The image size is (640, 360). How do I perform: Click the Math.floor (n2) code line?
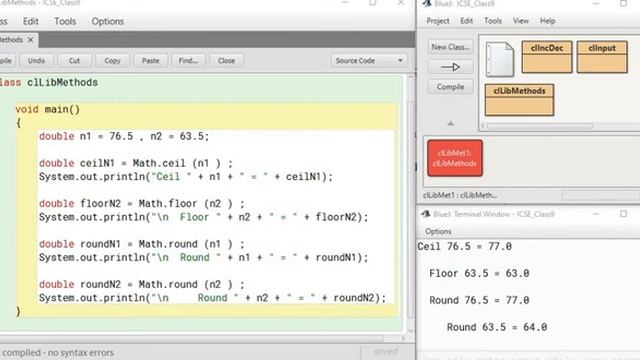142,204
